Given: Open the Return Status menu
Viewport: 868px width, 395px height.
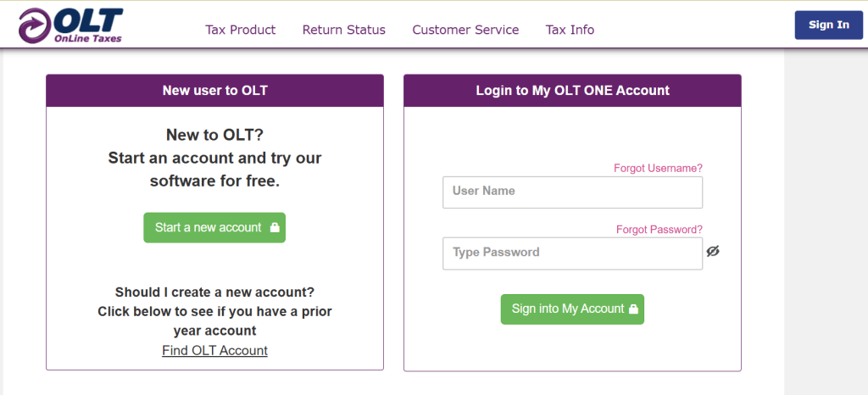Looking at the screenshot, I should tap(343, 30).
